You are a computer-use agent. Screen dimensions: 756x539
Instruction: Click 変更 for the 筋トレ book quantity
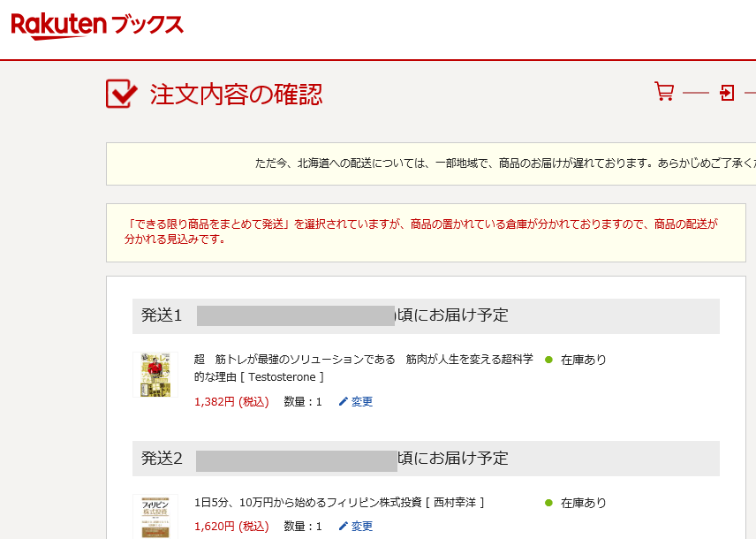[x=361, y=401]
